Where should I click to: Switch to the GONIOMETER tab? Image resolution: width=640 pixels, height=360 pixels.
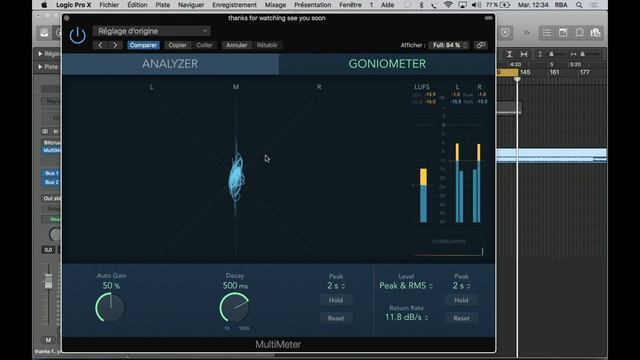387,64
